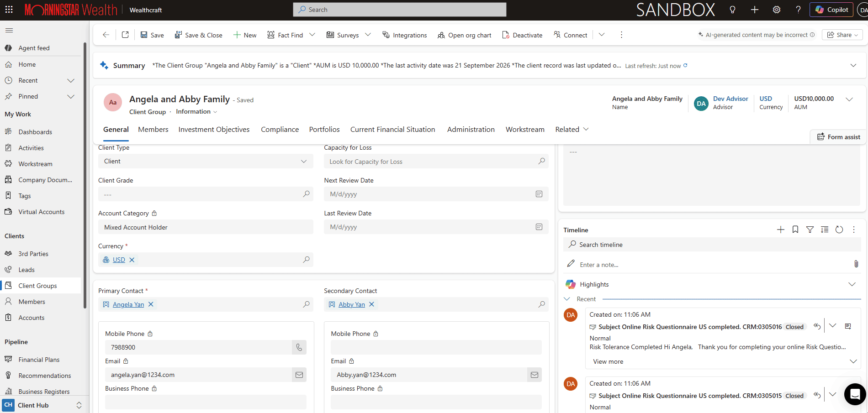Switch to the Investment Objectives tab
The image size is (868, 413).
tap(214, 130)
